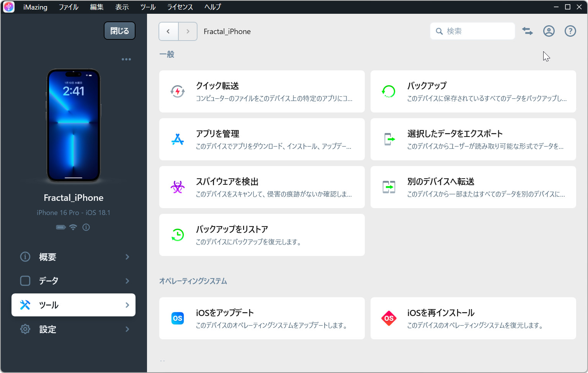This screenshot has height=373, width=588.
Task: Click the biohazard spyware detection icon
Action: 178,187
